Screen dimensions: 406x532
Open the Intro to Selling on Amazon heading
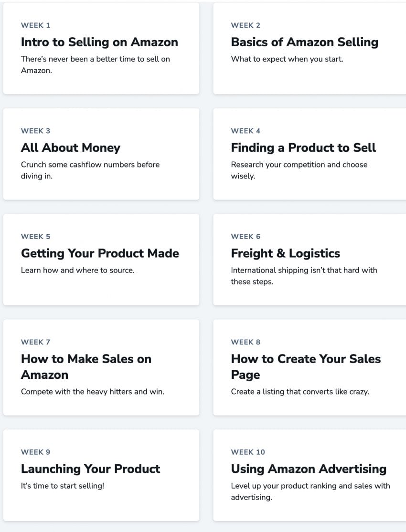[x=99, y=42]
